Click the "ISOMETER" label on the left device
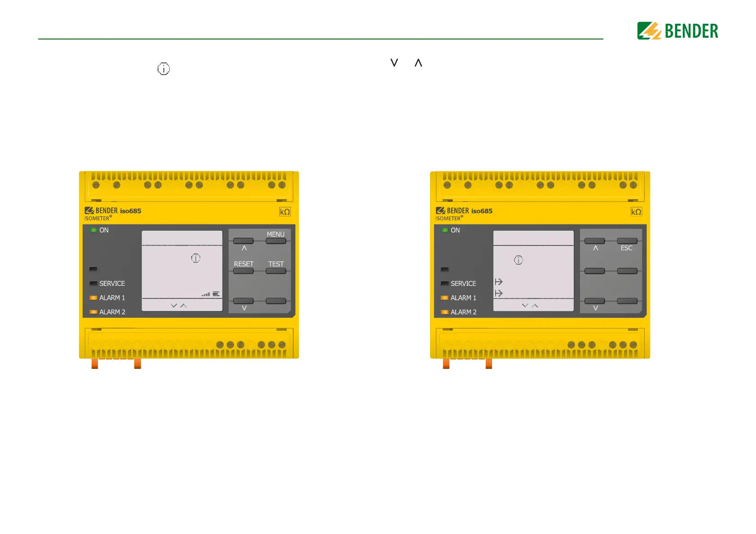The image size is (756, 534). coord(97,219)
